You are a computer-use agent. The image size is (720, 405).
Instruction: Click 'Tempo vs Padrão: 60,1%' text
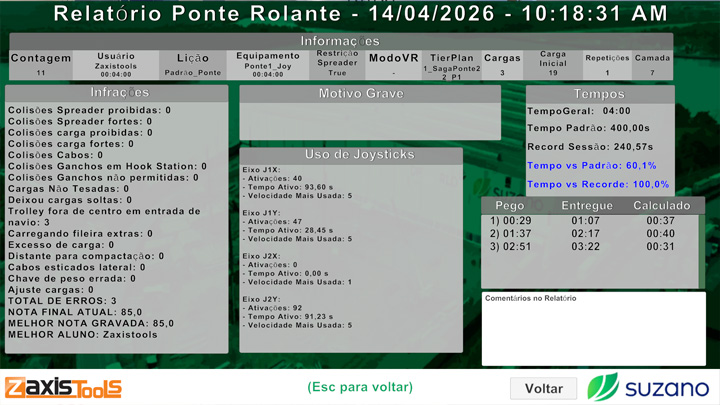(x=591, y=166)
